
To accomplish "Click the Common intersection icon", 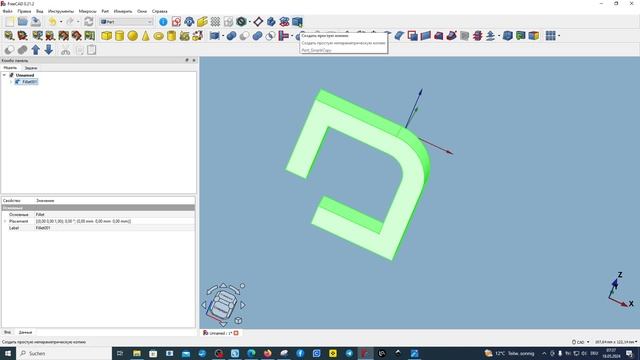I will [270, 36].
